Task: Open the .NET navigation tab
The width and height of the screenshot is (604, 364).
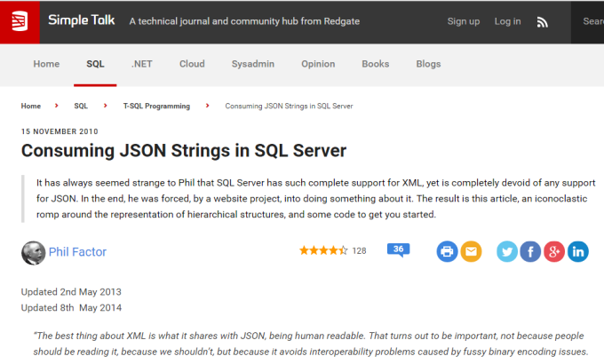Action: pyautogui.click(x=142, y=64)
